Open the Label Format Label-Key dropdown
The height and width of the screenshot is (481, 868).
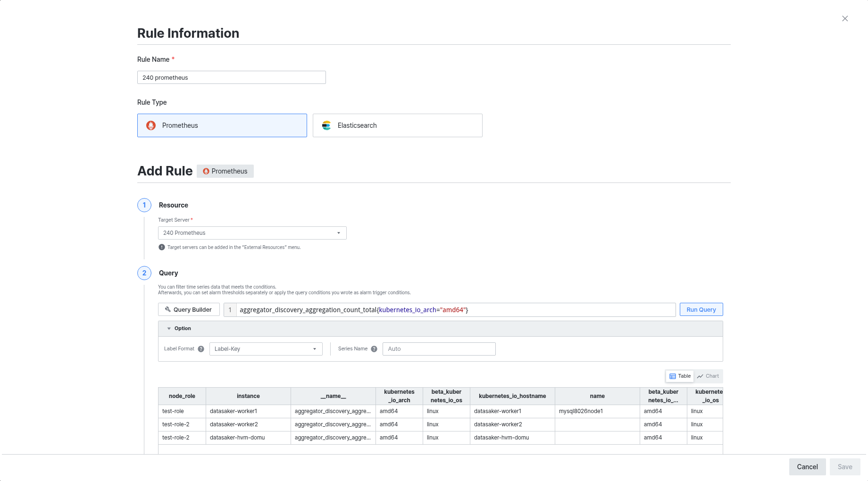(266, 349)
